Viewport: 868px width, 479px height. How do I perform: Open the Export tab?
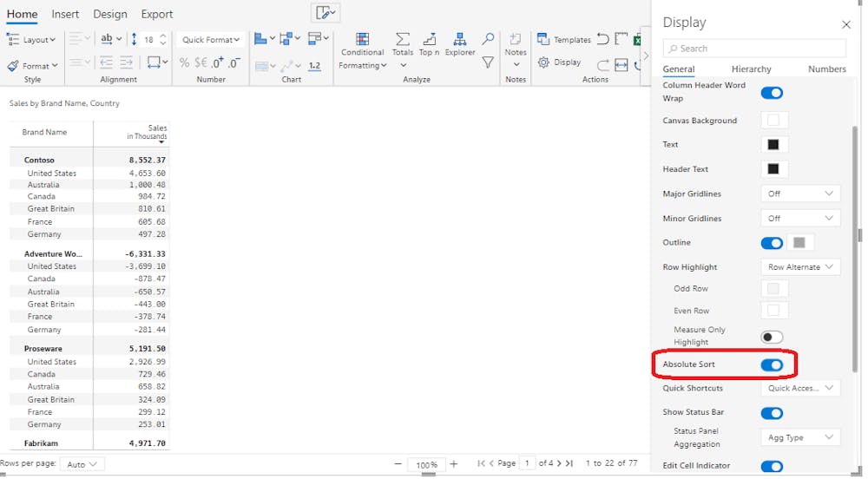(156, 14)
